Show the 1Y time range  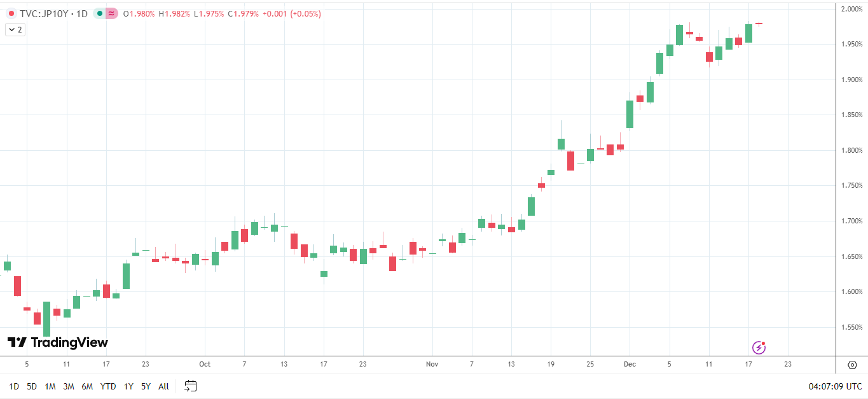(128, 386)
